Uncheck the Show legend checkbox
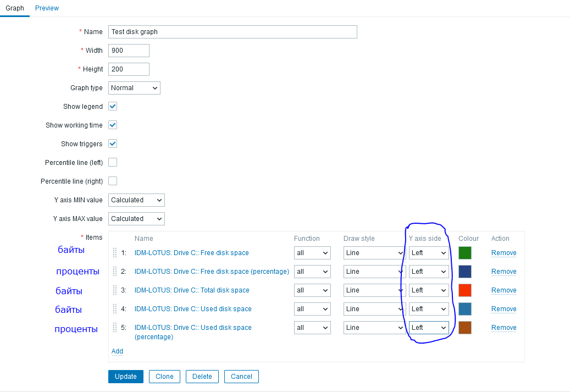The image size is (570, 392). click(113, 107)
